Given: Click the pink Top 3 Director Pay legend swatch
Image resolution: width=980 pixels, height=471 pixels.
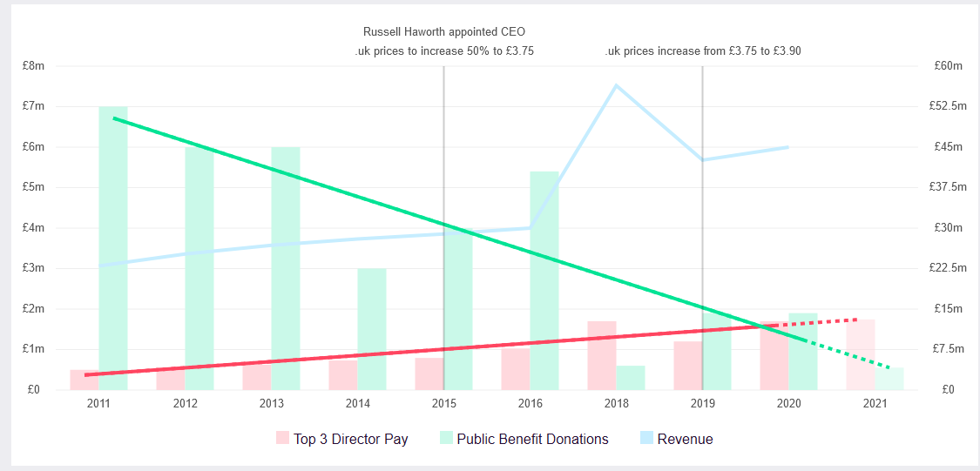Looking at the screenshot, I should pyautogui.click(x=283, y=439).
